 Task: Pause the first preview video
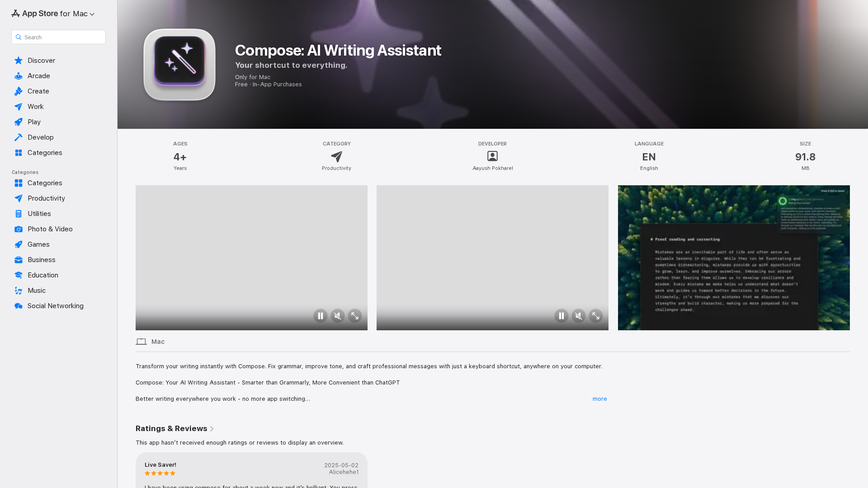(320, 316)
